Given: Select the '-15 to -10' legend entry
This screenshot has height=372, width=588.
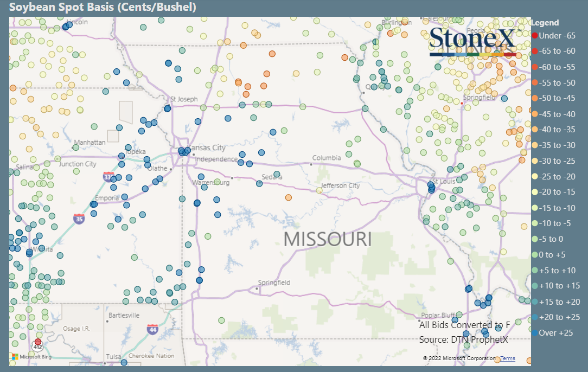Looking at the screenshot, I should (x=553, y=208).
